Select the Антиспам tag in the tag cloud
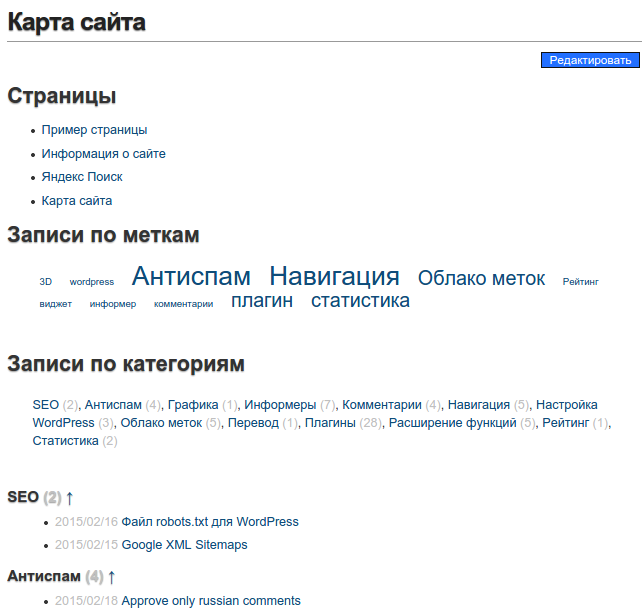 pyautogui.click(x=191, y=277)
